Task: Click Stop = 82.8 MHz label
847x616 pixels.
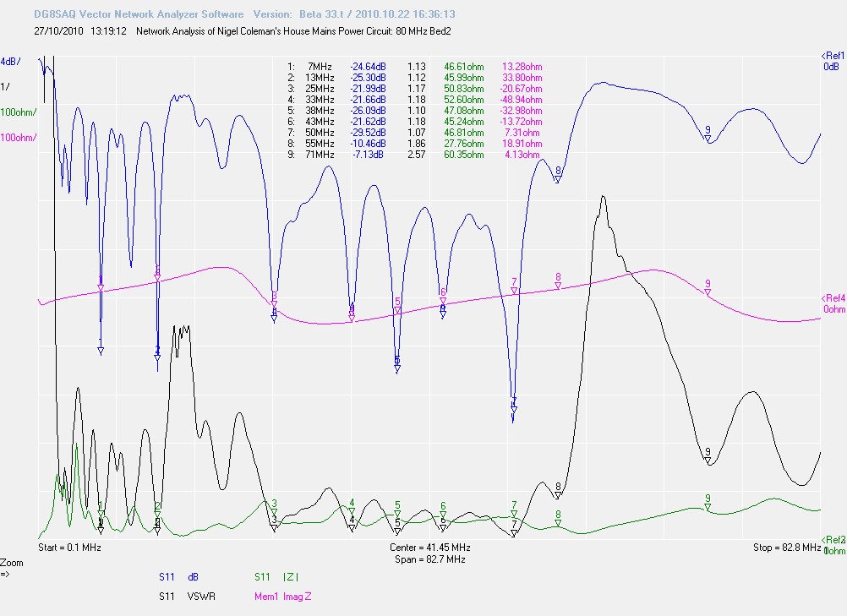Action: [x=787, y=548]
